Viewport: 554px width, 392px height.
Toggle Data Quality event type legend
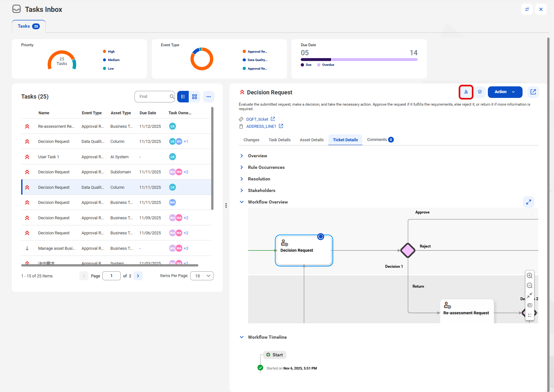[x=255, y=60]
